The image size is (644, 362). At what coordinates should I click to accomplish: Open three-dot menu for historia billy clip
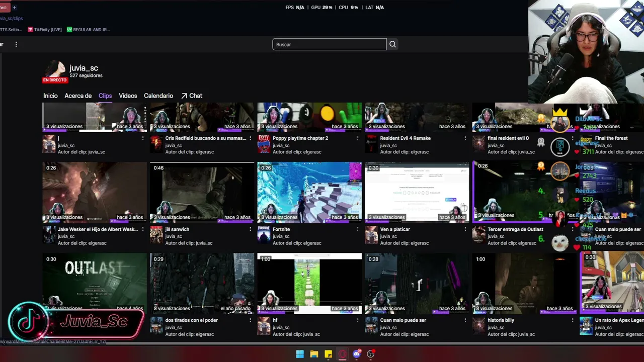[x=573, y=320]
